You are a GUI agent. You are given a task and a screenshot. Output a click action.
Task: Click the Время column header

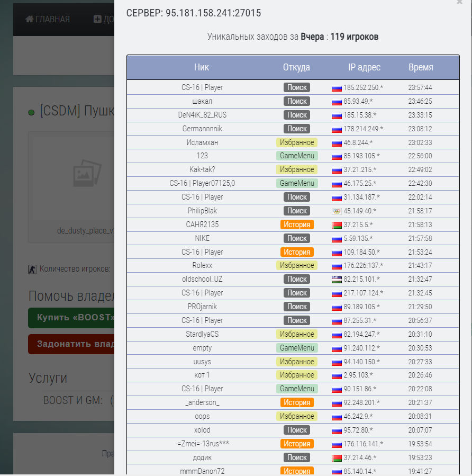pos(421,67)
